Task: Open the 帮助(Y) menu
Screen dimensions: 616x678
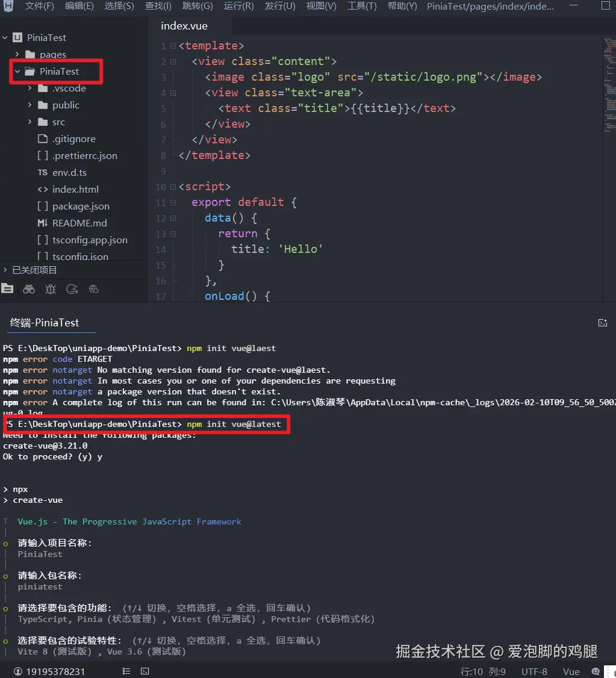Action: point(402,6)
